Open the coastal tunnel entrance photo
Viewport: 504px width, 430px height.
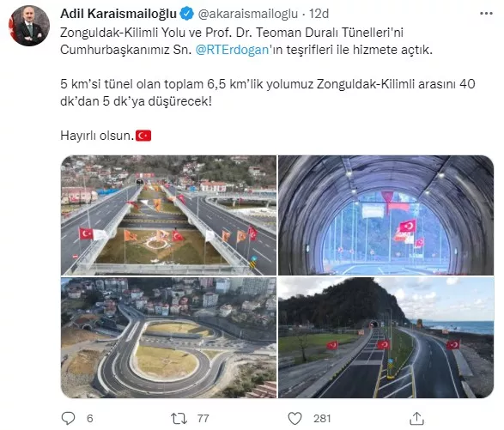coord(386,338)
